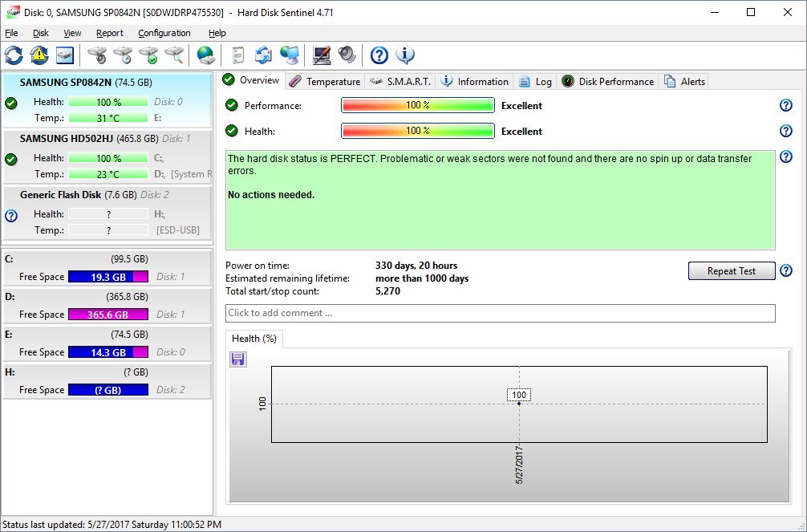The height and width of the screenshot is (532, 807).
Task: Click the globe over disk toolbar icon
Action: point(206,55)
